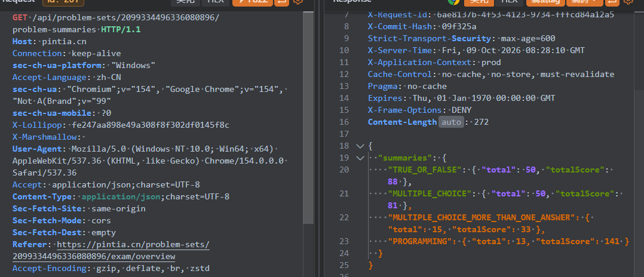Click line number 23 in the Response gutter
Image resolution: width=644 pixels, height=277 pixels.
[x=344, y=241]
